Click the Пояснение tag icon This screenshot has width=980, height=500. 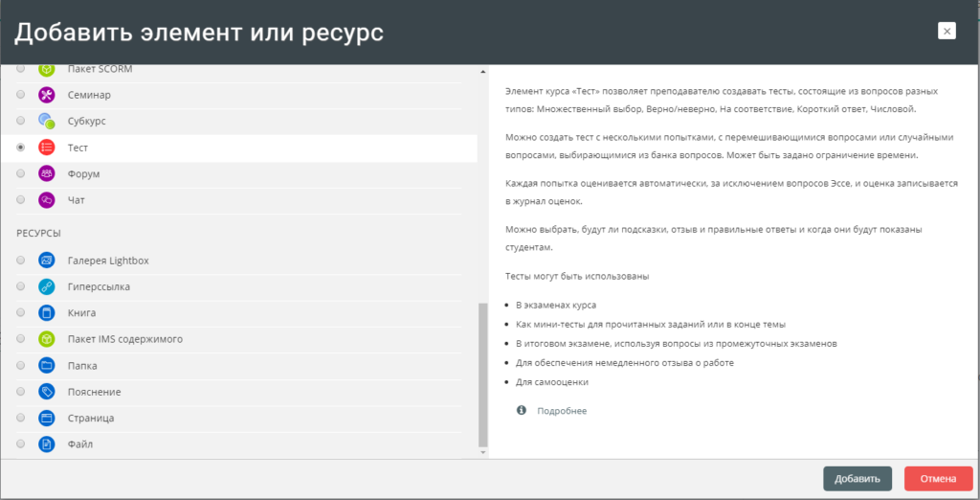coord(47,392)
